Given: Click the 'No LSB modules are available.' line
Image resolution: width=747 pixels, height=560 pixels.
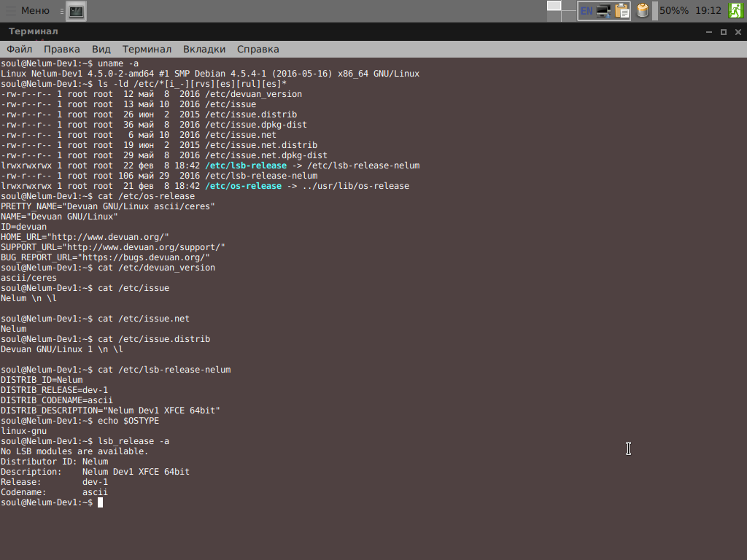Looking at the screenshot, I should tap(74, 451).
